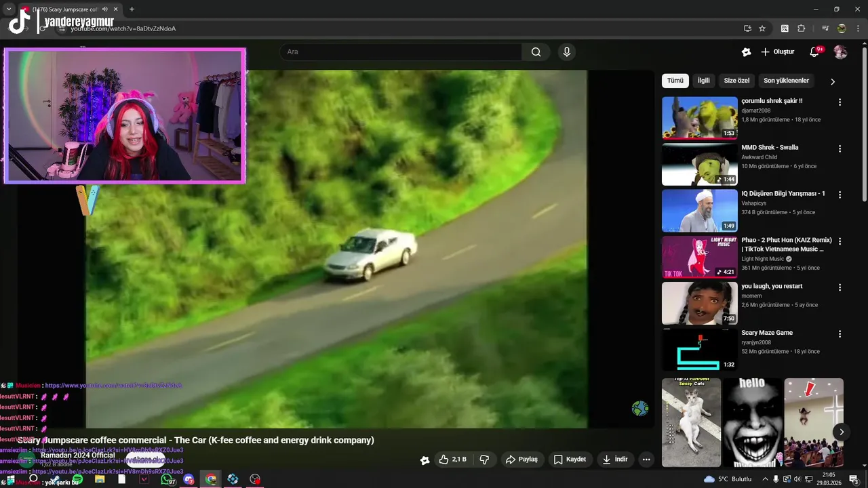Image resolution: width=868 pixels, height=488 pixels.
Task: Click the volume icon in the system tray
Action: 797,479
